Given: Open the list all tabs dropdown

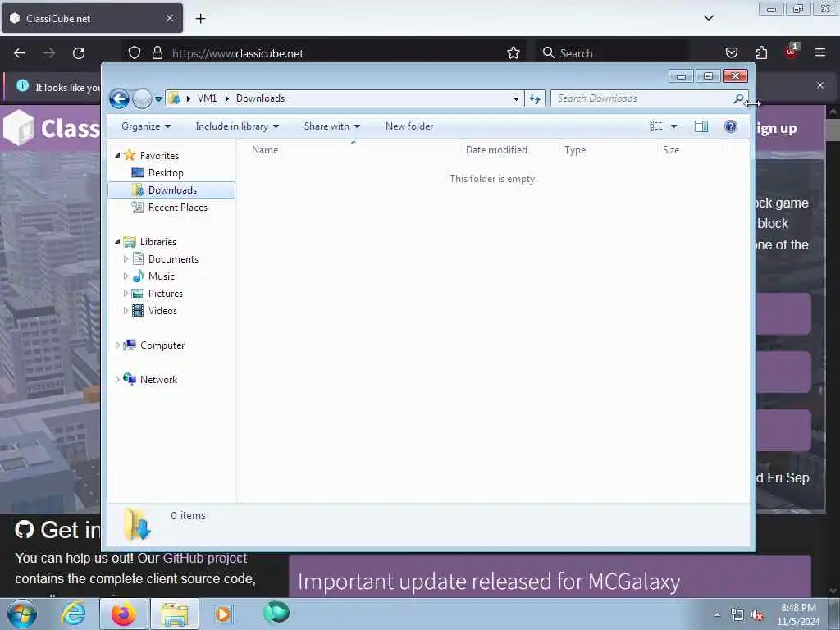Looking at the screenshot, I should pyautogui.click(x=709, y=18).
